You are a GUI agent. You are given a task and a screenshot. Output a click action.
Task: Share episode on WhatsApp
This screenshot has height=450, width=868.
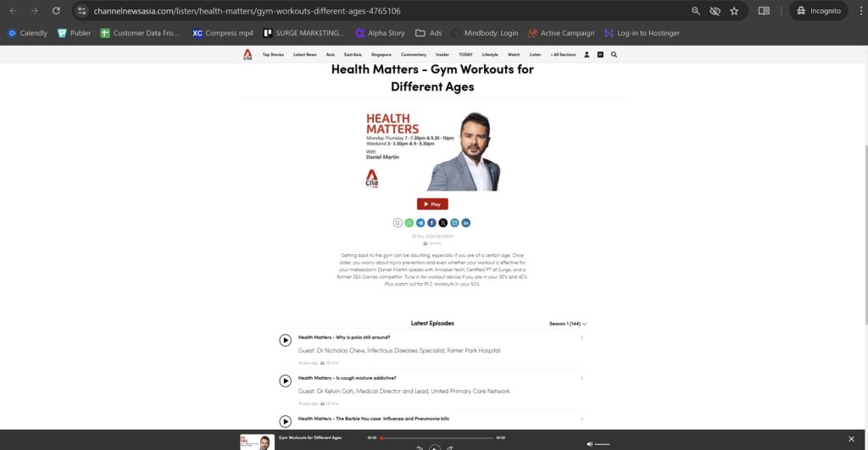[x=409, y=223]
